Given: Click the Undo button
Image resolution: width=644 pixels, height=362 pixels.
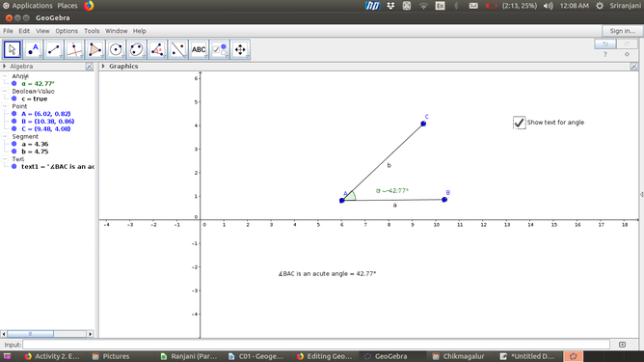Looking at the screenshot, I should (605, 44).
